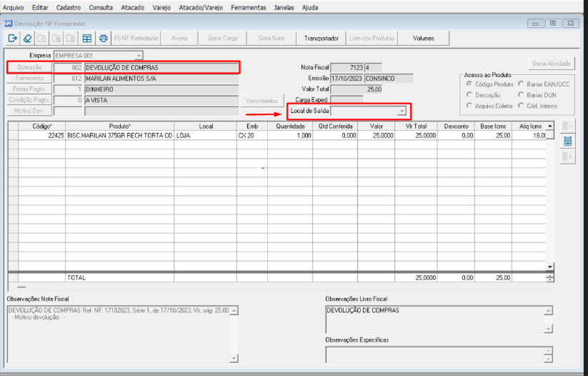
Task: Click the Valor Total field
Action: click(357, 89)
